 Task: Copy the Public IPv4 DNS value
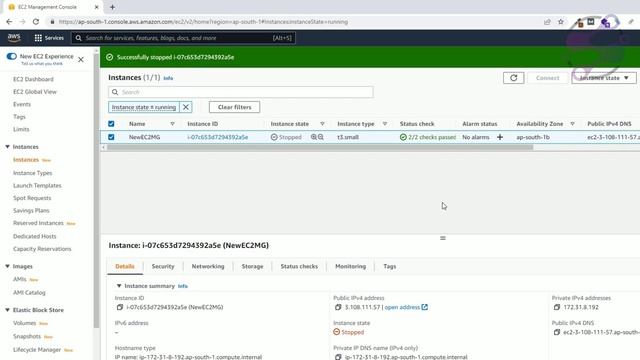[x=557, y=332]
